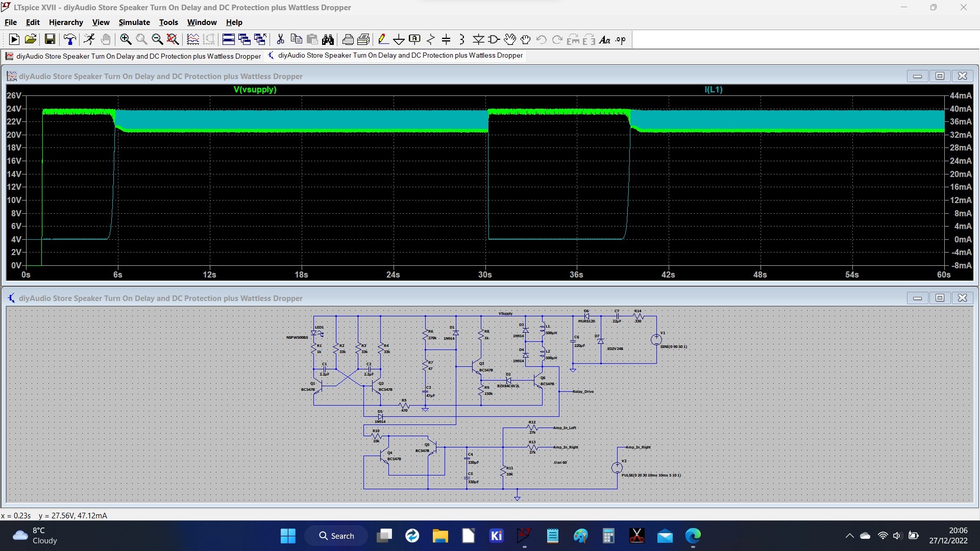The height and width of the screenshot is (551, 980).
Task: Place a resistor component tool
Action: click(431, 39)
